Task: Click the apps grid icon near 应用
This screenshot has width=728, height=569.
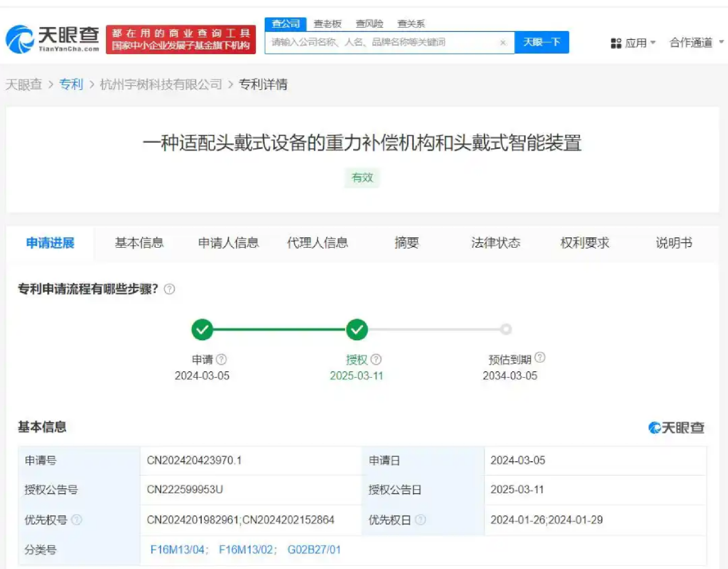Action: 617,42
